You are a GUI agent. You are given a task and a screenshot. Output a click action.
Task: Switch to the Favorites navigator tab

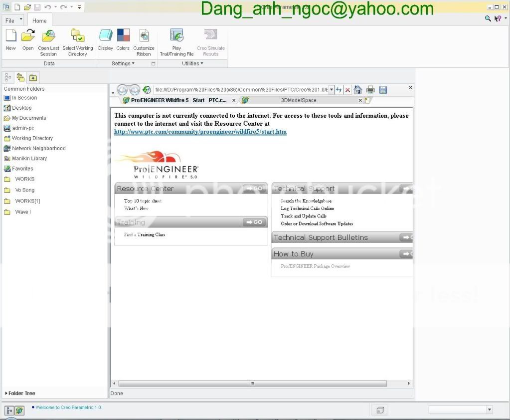pos(33,78)
